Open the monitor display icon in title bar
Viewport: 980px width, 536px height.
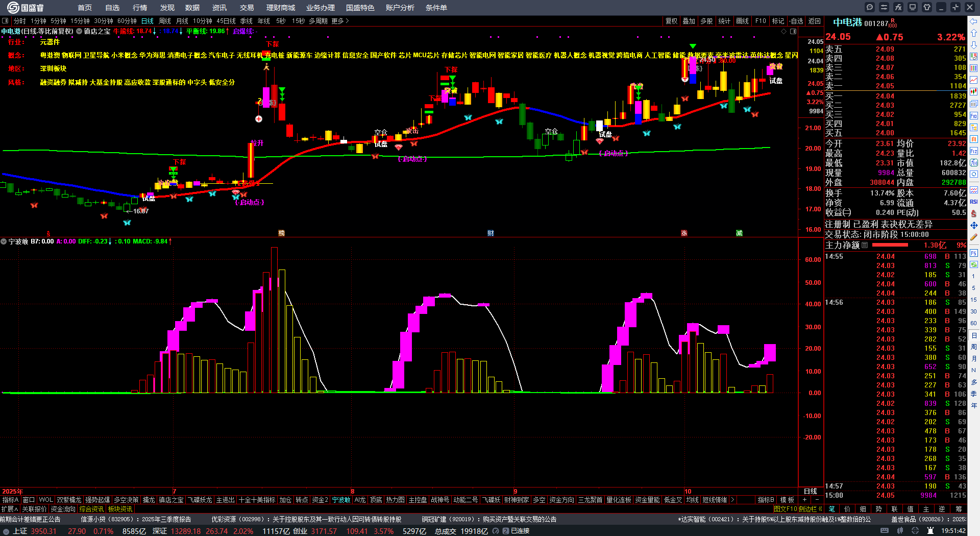click(913, 7)
